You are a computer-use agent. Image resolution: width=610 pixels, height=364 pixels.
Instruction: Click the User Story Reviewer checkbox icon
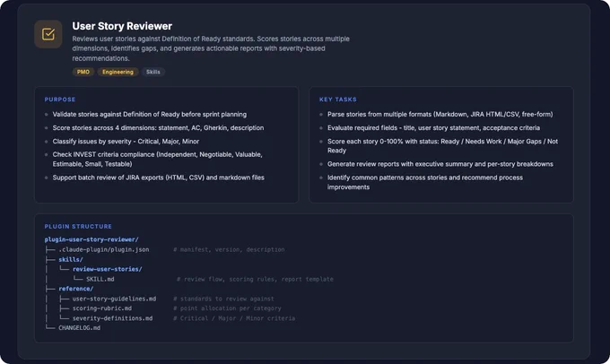point(48,34)
